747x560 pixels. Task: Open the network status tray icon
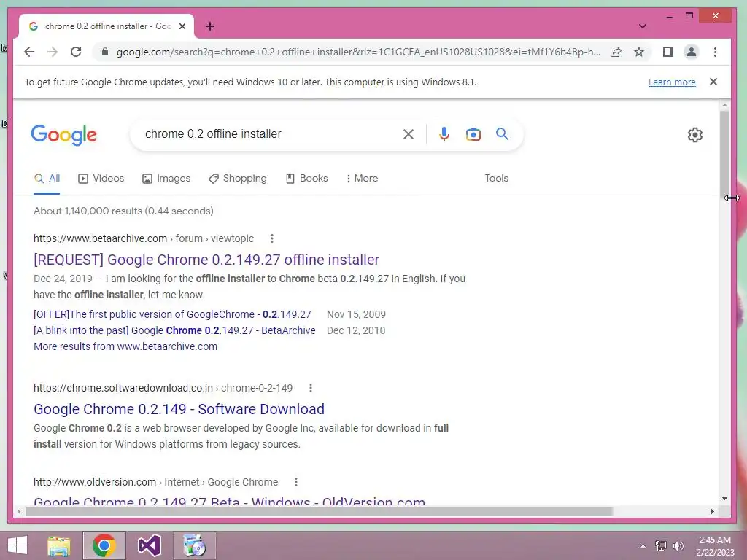point(661,546)
